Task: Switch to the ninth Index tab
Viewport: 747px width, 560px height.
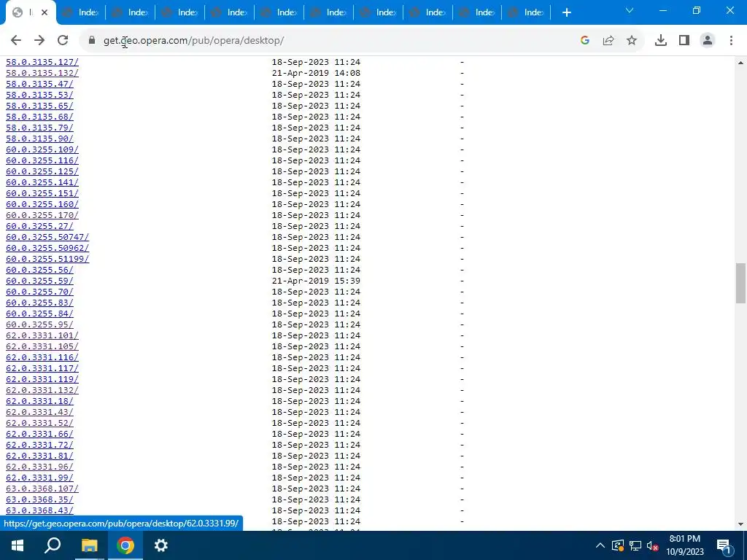Action: pos(427,13)
